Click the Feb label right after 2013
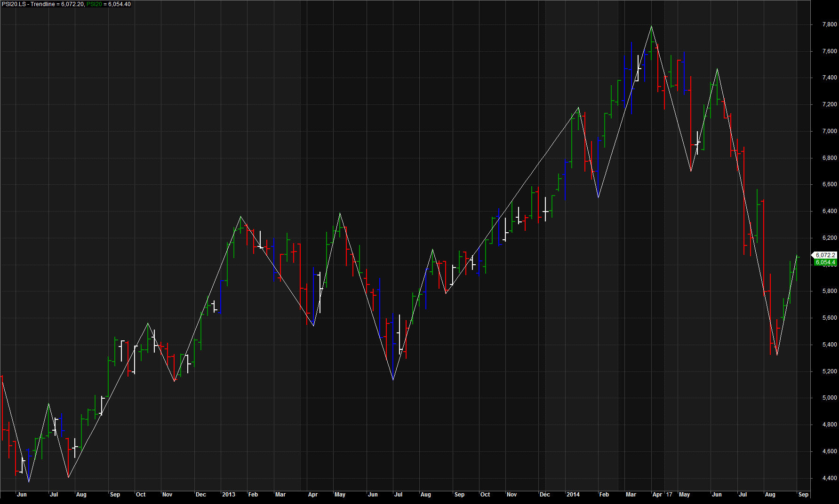The width and height of the screenshot is (839, 504). 253,495
